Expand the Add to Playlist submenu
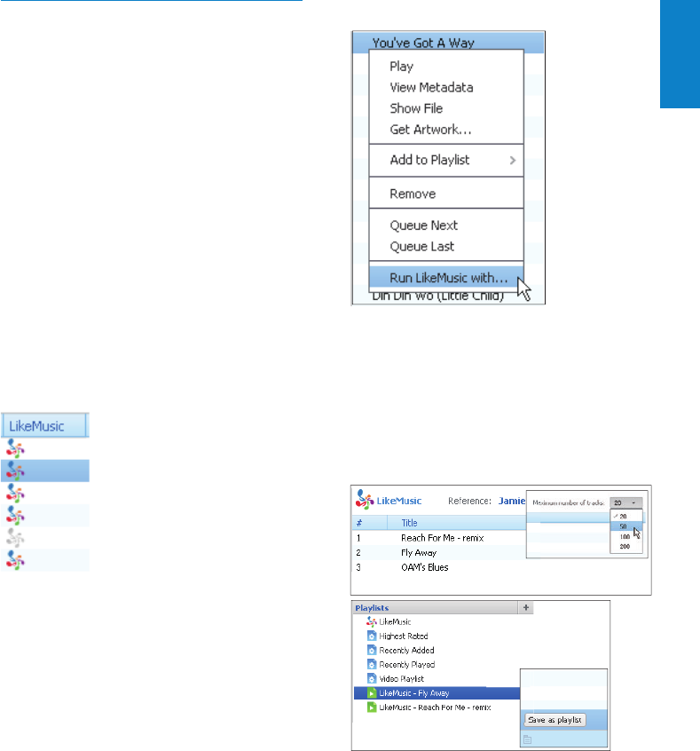This screenshot has width=700, height=751. click(x=446, y=160)
